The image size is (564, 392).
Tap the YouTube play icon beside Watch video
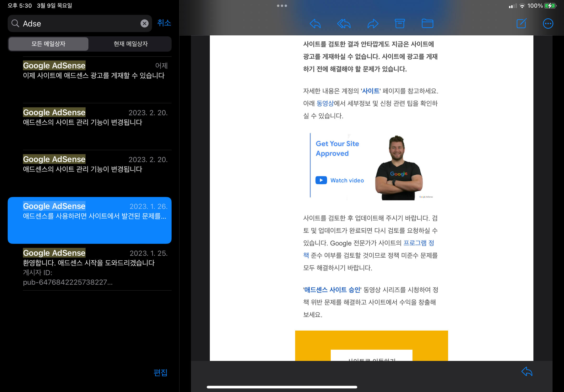coord(321,180)
